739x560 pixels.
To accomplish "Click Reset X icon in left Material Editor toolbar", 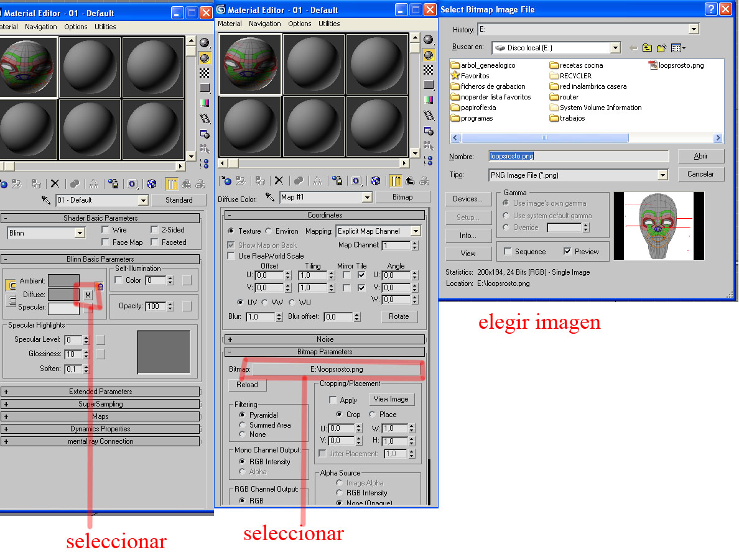I will (55, 184).
